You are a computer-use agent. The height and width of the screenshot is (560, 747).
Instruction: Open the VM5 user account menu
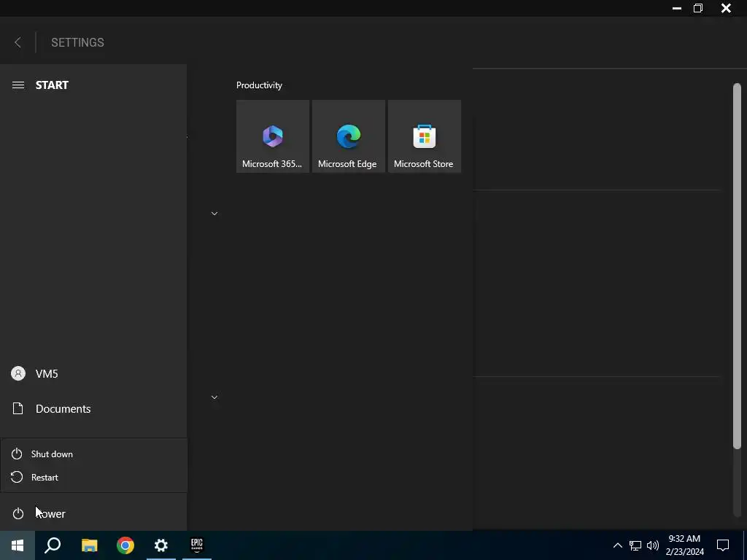coord(93,374)
